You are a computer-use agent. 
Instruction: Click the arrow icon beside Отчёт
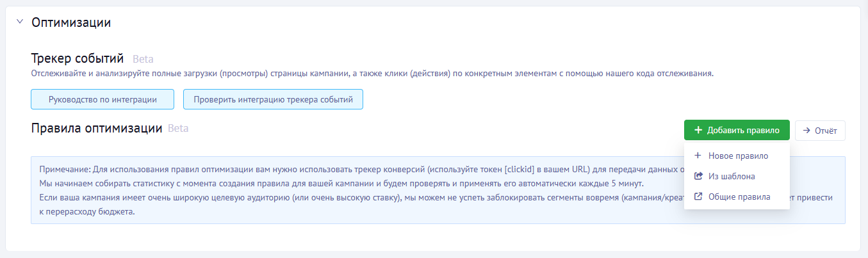click(x=807, y=130)
